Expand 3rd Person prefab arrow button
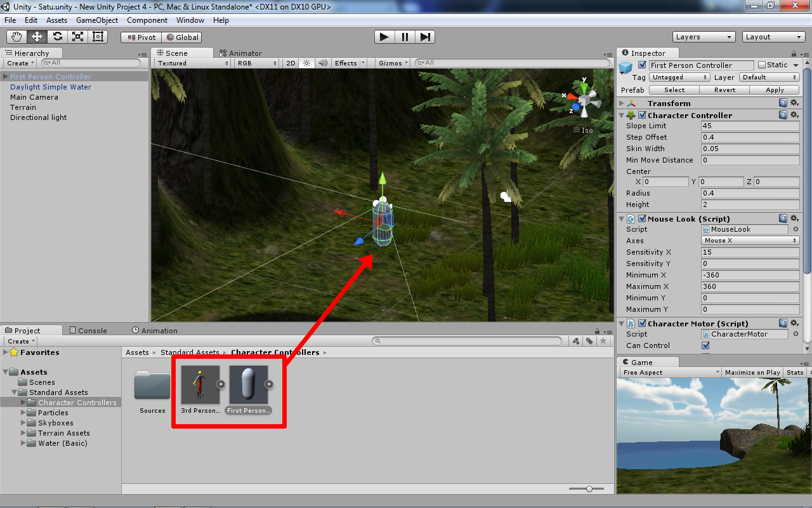This screenshot has width=812, height=508. pos(221,384)
